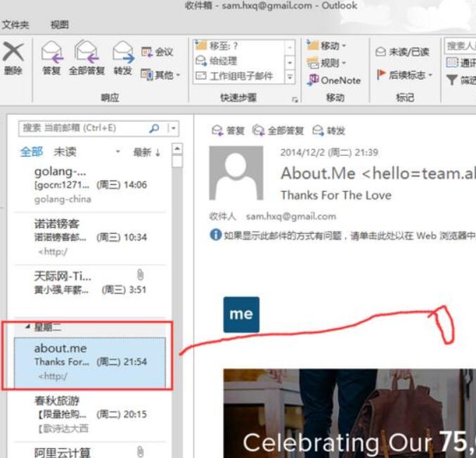Open the View (视图) ribbon tab
Image resolution: width=476 pixels, height=458 pixels.
coord(60,25)
